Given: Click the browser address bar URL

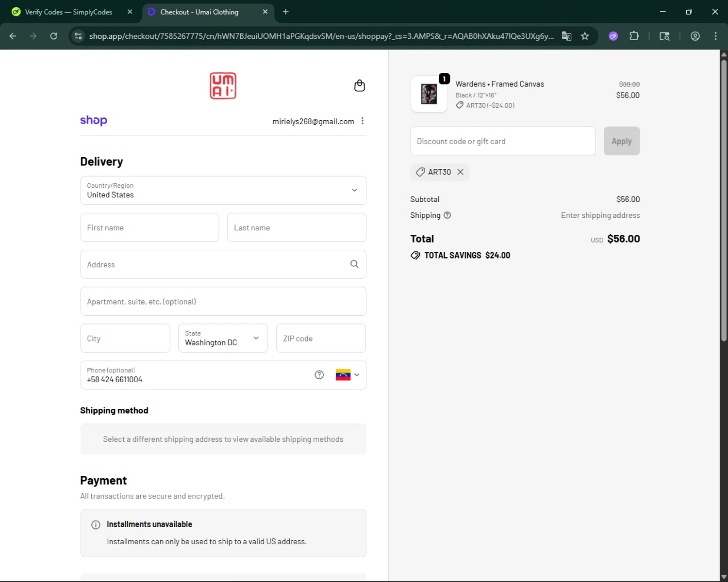Looking at the screenshot, I should pyautogui.click(x=321, y=36).
